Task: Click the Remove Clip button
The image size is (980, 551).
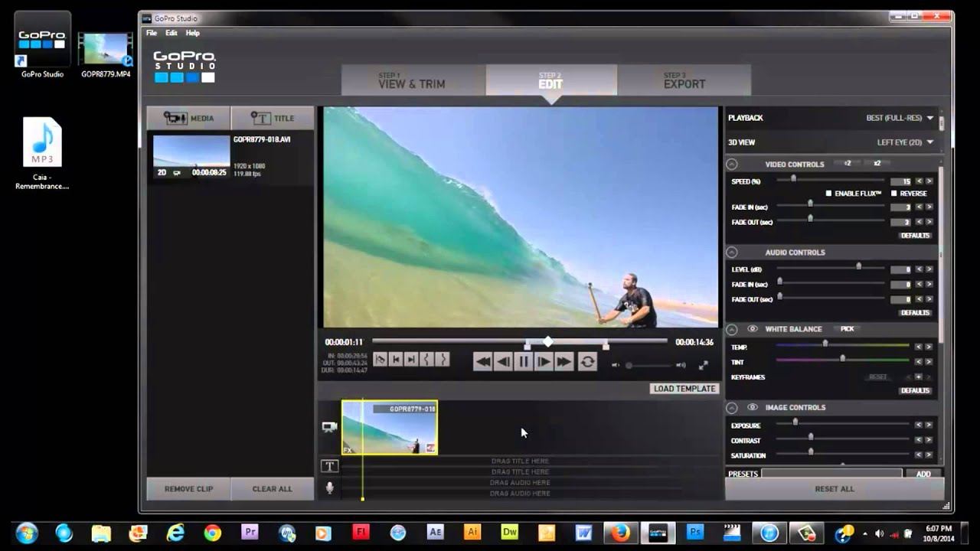Action: [188, 489]
